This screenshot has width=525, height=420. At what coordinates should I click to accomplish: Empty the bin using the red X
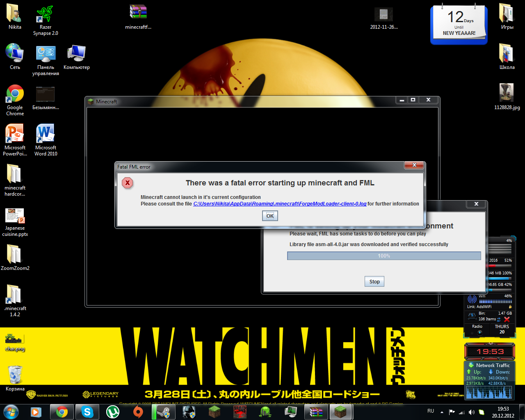point(507,319)
